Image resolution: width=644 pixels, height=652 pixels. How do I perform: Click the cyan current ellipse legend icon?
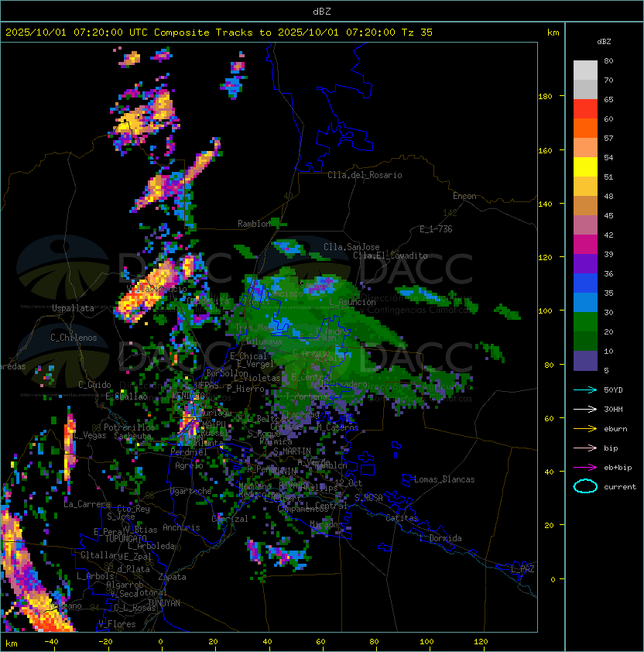click(x=585, y=486)
